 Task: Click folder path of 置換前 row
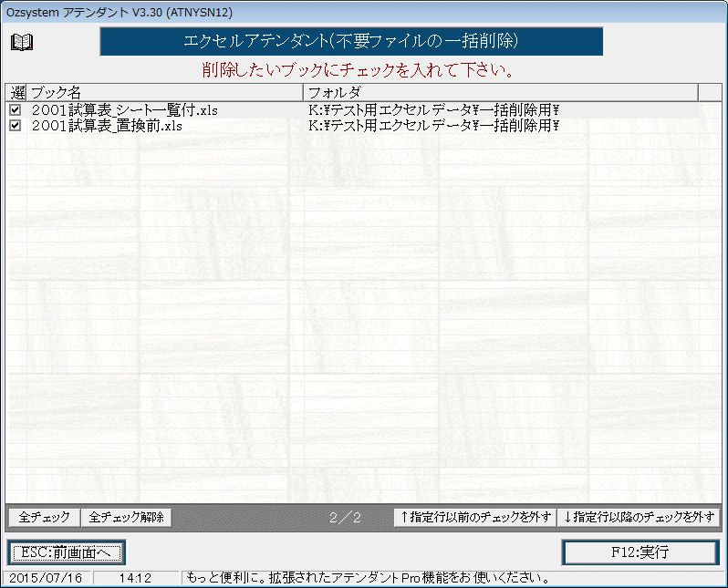tap(433, 126)
